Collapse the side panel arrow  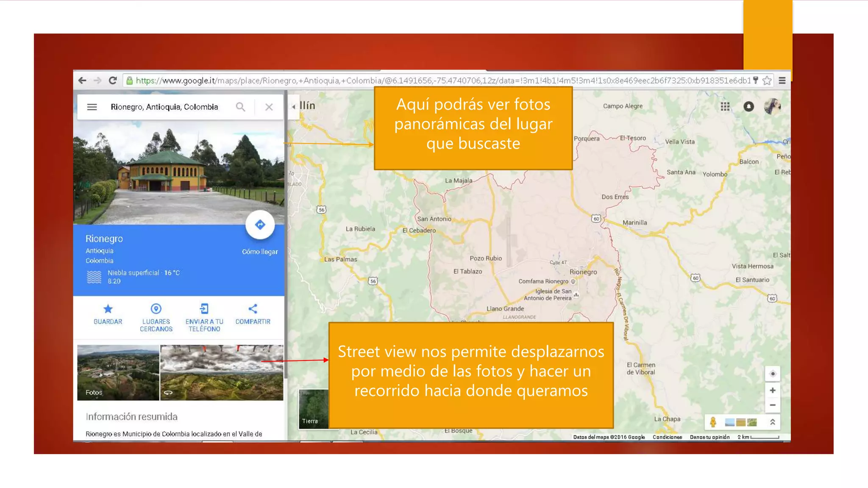tap(293, 107)
